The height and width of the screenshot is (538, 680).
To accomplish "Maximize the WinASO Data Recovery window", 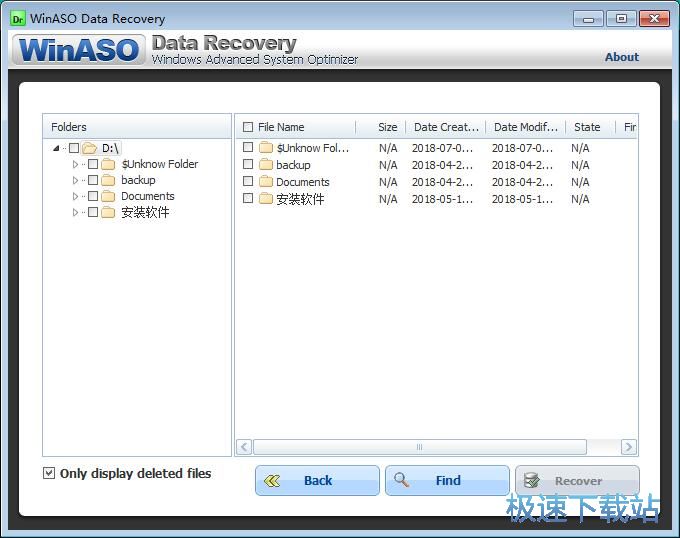I will pyautogui.click(x=621, y=19).
